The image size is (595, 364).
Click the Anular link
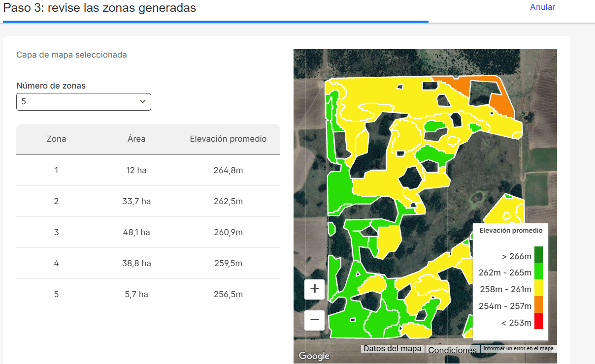(x=542, y=7)
